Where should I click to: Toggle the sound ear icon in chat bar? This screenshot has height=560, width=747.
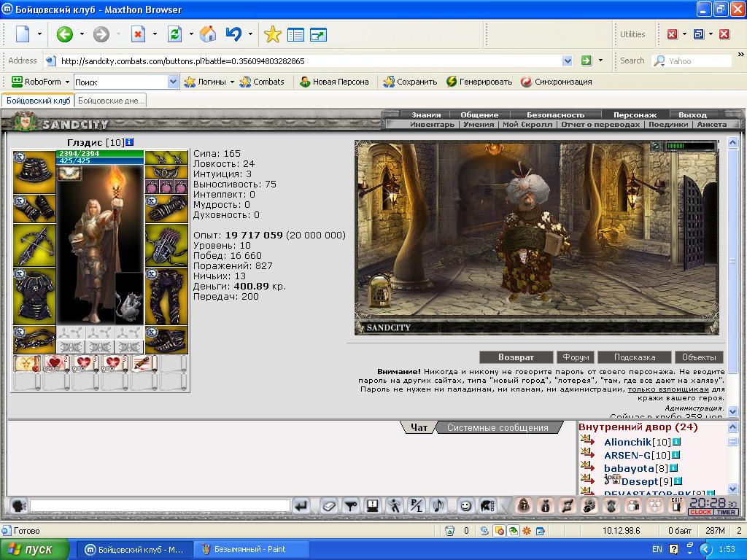coord(438,506)
